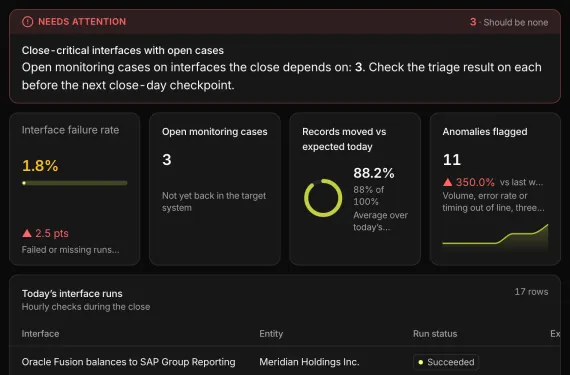570x375 pixels.
Task: Click the status dot in Succeeded badge
Action: pos(421,362)
